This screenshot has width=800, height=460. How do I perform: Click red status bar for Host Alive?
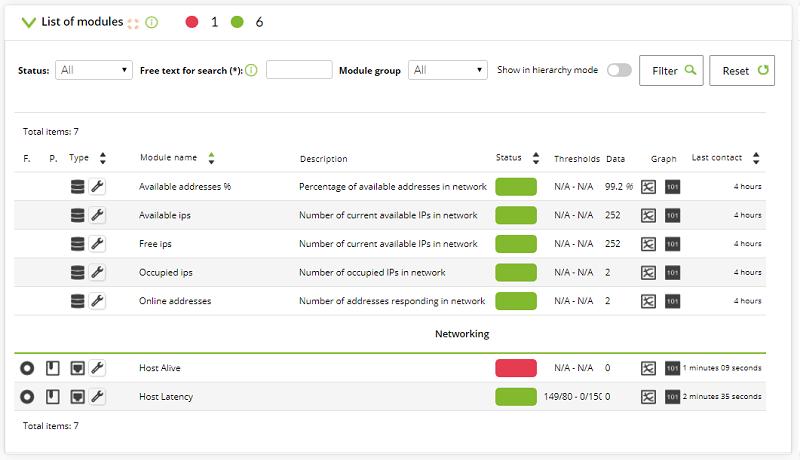pyautogui.click(x=516, y=368)
